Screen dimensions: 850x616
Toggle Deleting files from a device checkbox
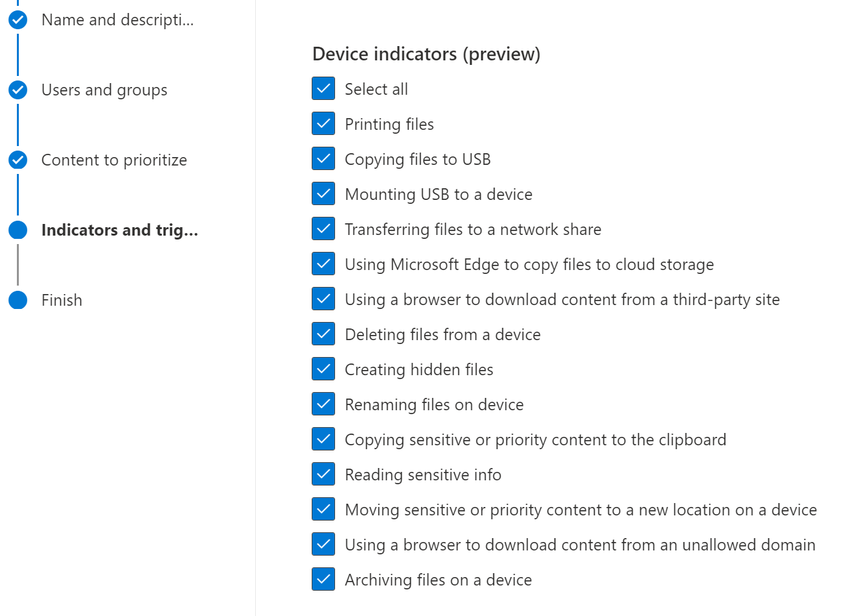pyautogui.click(x=323, y=334)
